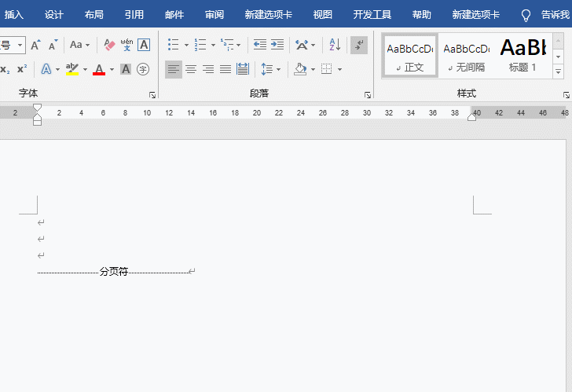Open the font color dropdown arrow
Viewport: 572px width, 392px height.
pyautogui.click(x=112, y=69)
